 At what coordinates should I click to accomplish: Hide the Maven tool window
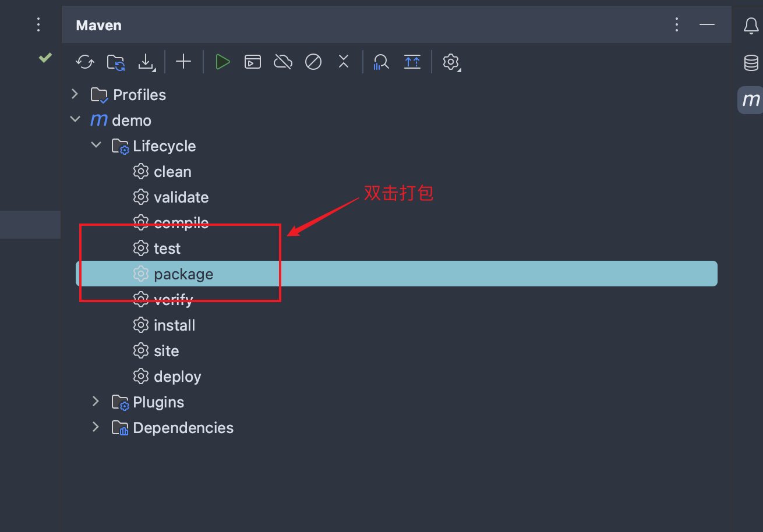point(707,24)
